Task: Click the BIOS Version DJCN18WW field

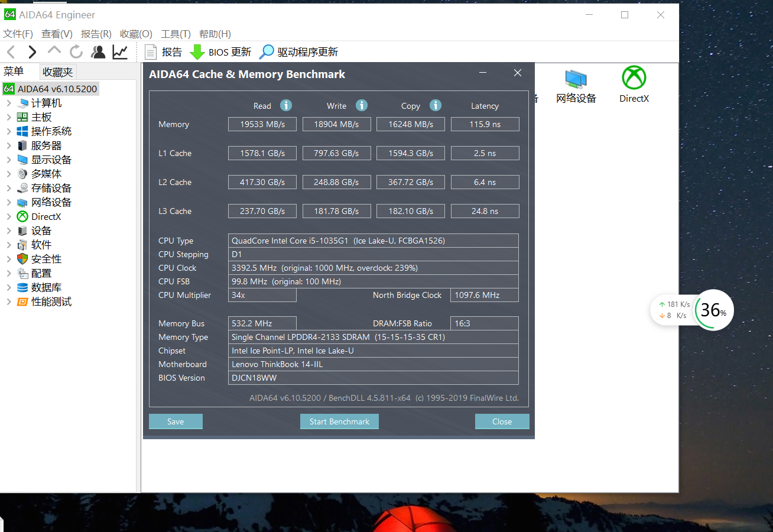Action: 373,378
